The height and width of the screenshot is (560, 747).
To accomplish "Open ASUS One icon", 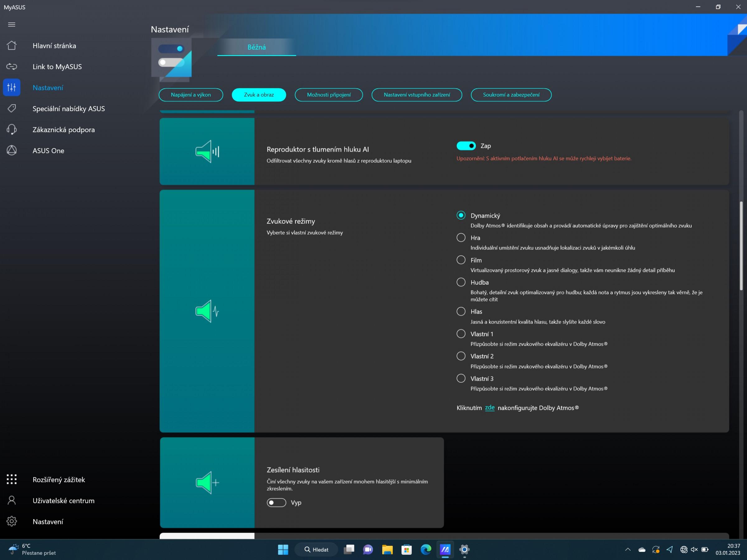I will 12,150.
